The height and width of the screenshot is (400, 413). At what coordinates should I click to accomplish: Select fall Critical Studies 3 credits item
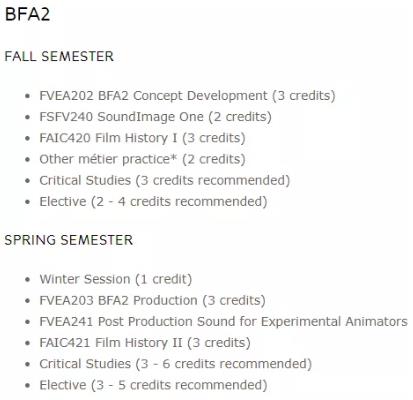tap(165, 181)
